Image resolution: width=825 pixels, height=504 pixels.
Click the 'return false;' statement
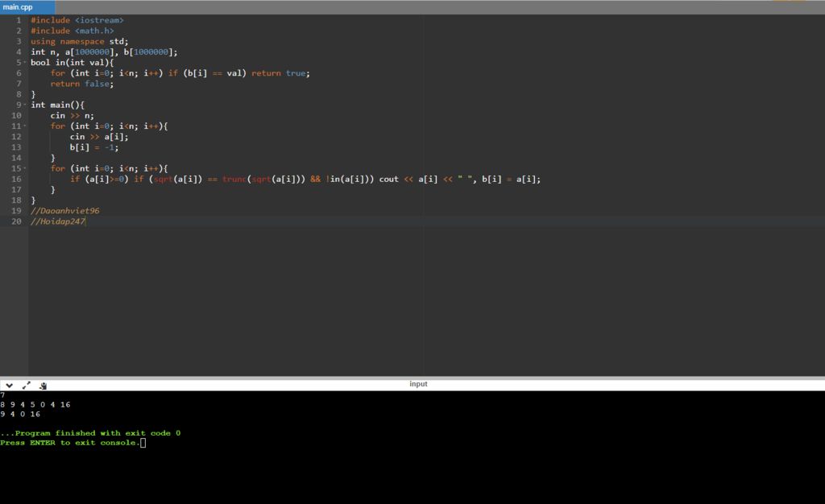[81, 84]
